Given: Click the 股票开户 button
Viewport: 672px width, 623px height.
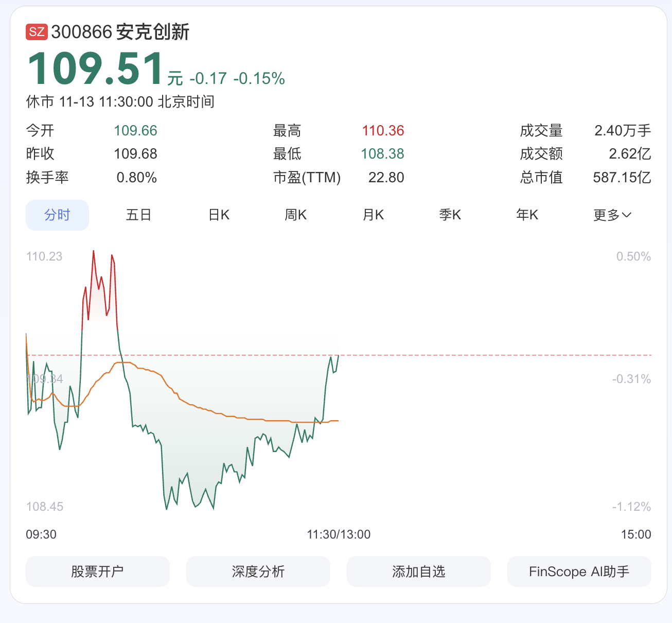Looking at the screenshot, I should click(x=97, y=572).
